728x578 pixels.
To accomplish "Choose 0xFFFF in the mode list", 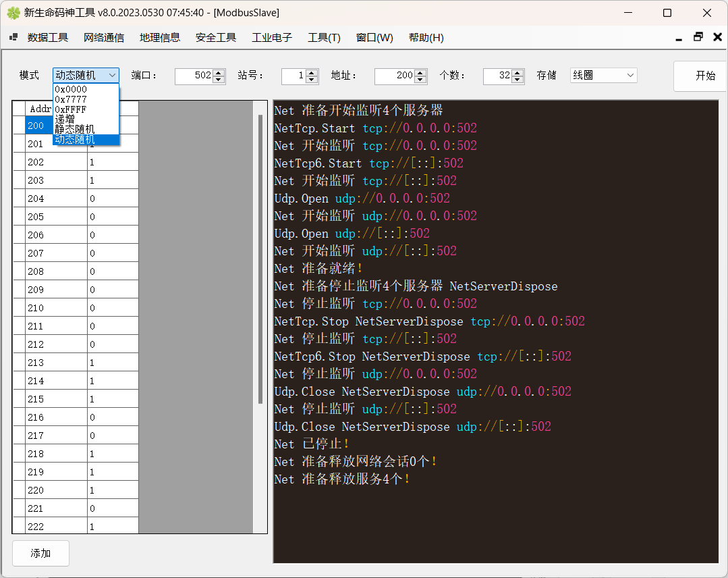I will 86,109.
